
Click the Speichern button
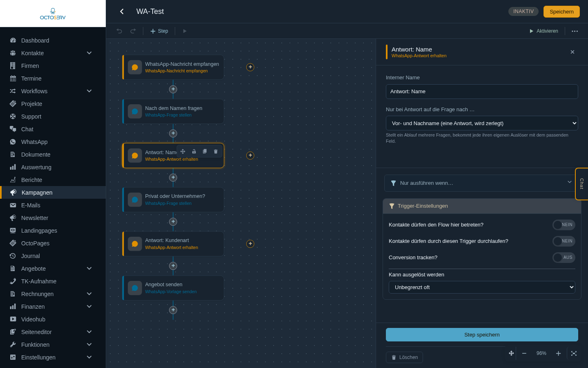561,11
